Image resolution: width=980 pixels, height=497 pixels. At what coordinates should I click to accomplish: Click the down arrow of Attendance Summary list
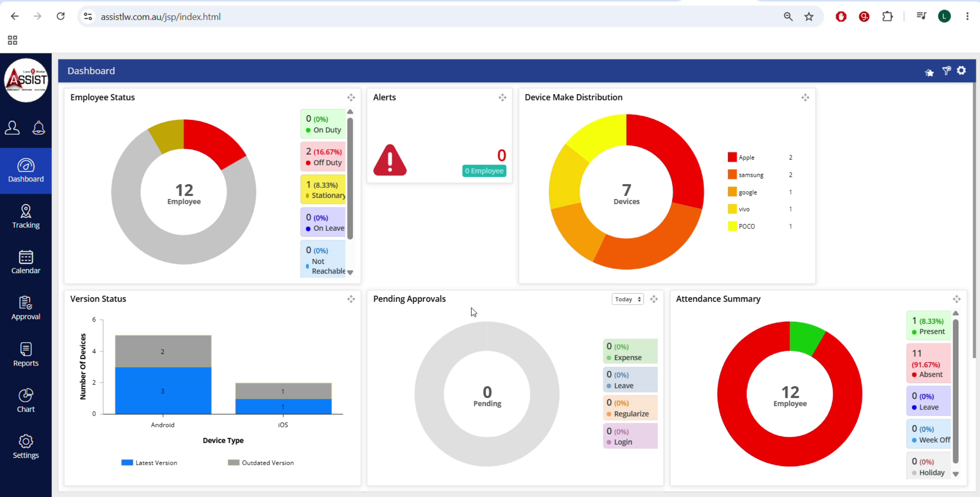click(955, 474)
